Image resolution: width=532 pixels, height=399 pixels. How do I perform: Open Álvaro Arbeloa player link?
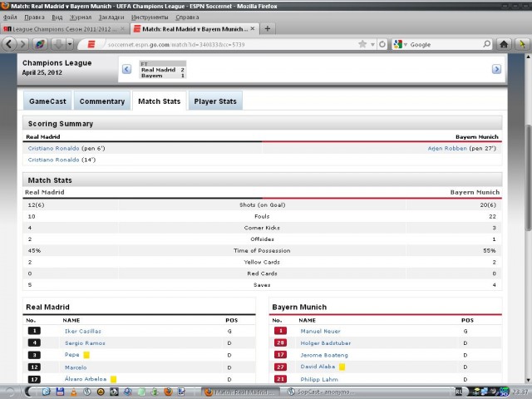86,379
